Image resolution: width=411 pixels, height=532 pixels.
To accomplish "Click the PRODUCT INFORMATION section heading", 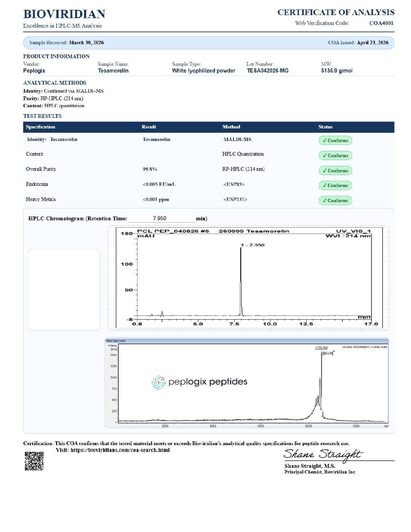I will click(x=56, y=56).
